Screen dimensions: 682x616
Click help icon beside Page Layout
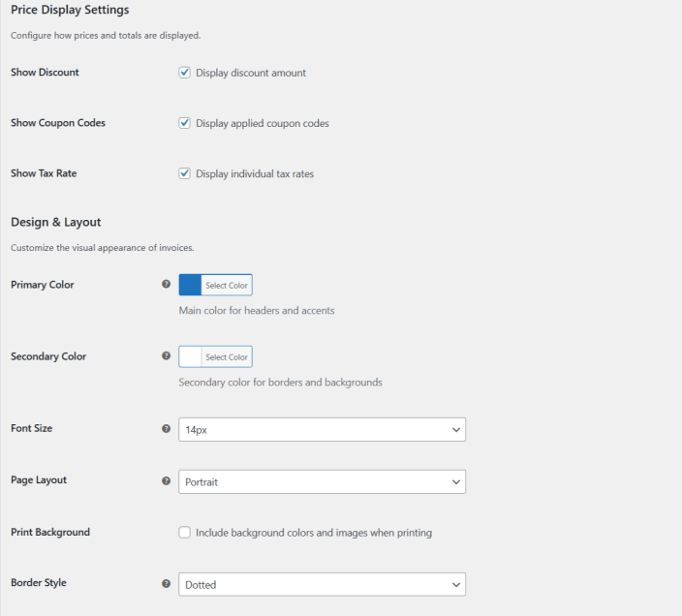pyautogui.click(x=166, y=480)
